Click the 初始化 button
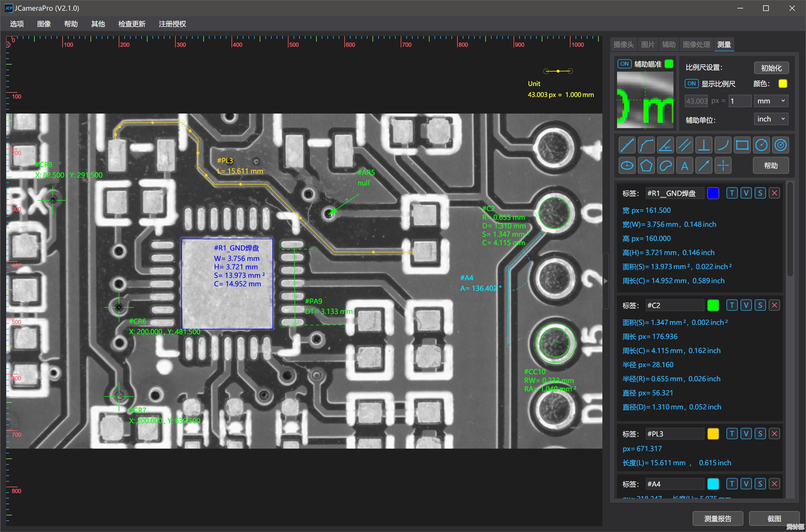The width and height of the screenshot is (806, 532). [771, 68]
